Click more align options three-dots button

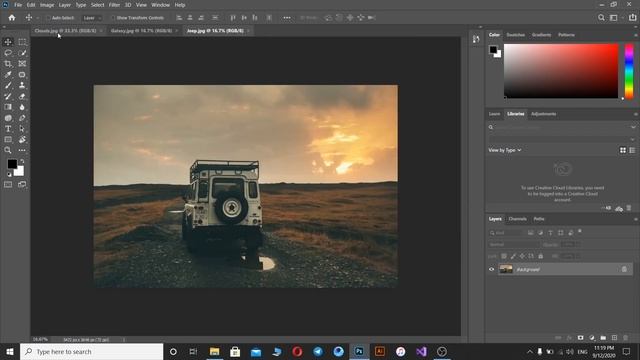click(x=287, y=18)
